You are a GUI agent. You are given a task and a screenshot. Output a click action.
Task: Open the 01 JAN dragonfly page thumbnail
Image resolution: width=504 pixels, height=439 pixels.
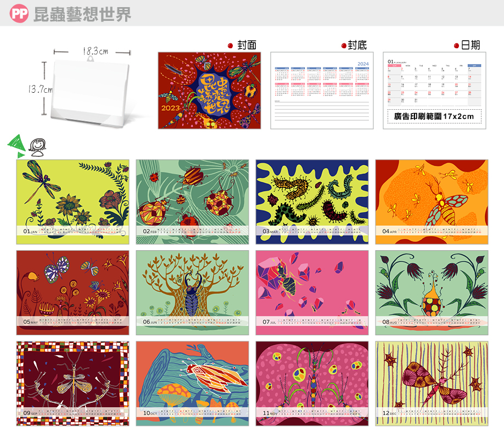tap(72, 202)
